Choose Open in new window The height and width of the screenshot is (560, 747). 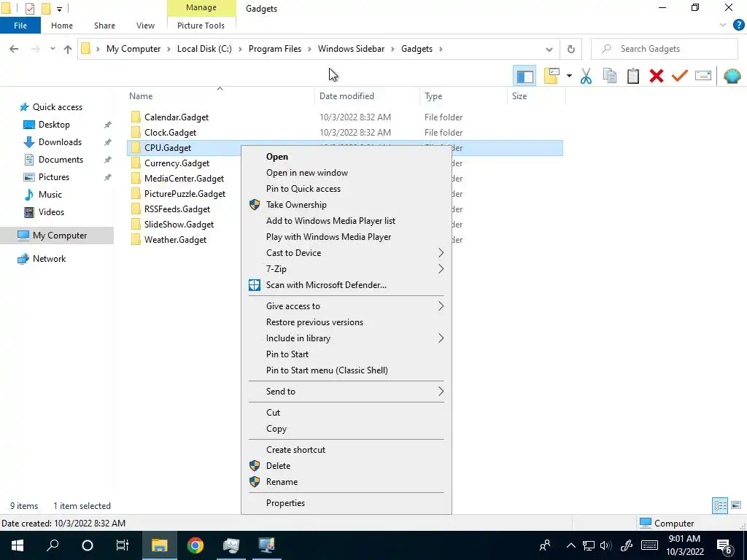coord(347,173)
